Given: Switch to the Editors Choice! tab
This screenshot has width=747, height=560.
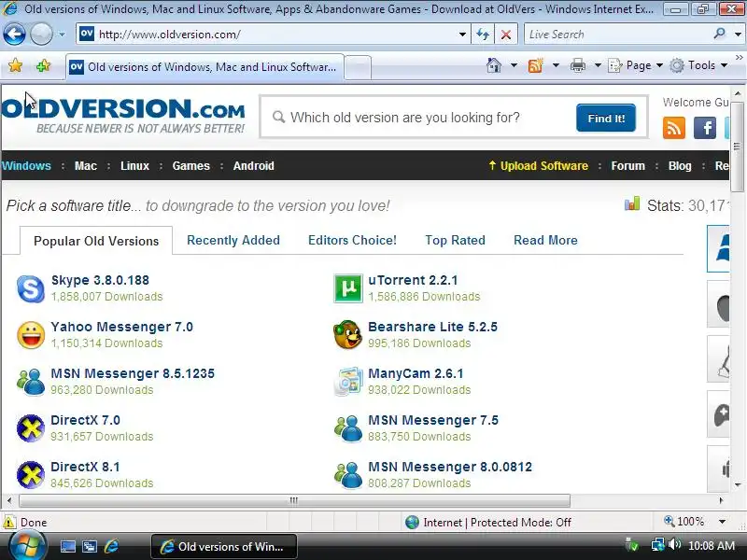Looking at the screenshot, I should [x=353, y=240].
